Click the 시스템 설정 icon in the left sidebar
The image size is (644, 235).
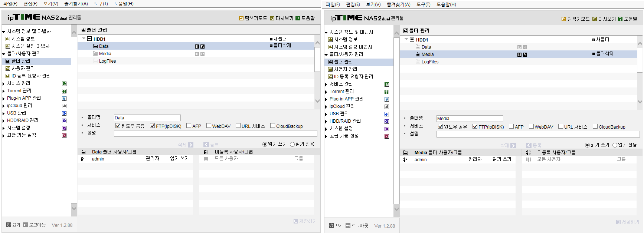tap(64, 128)
